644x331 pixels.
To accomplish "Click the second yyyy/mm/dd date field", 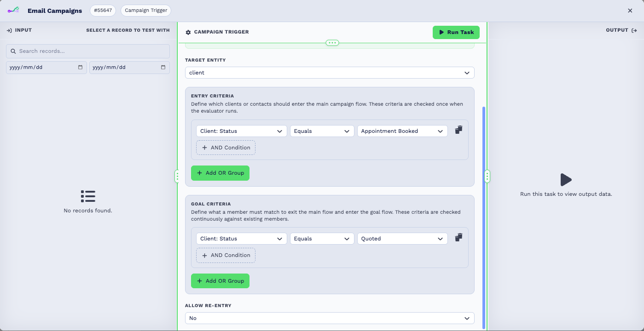I will [x=129, y=67].
